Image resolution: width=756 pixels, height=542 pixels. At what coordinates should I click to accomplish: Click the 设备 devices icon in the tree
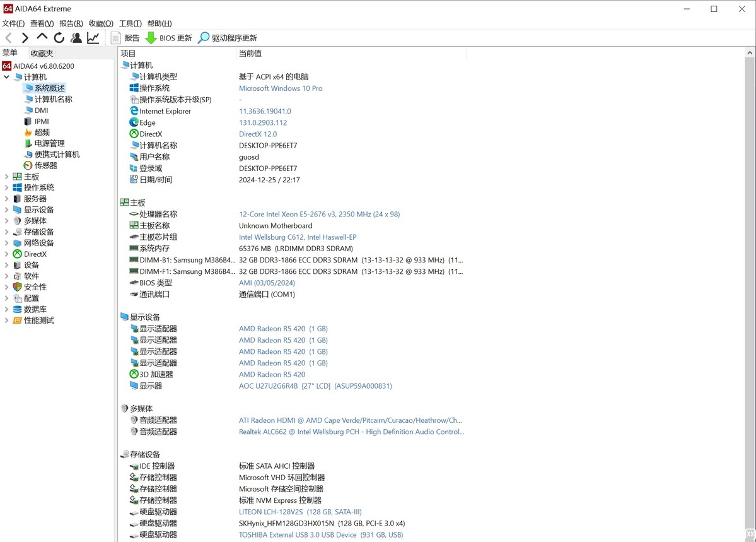tap(18, 265)
